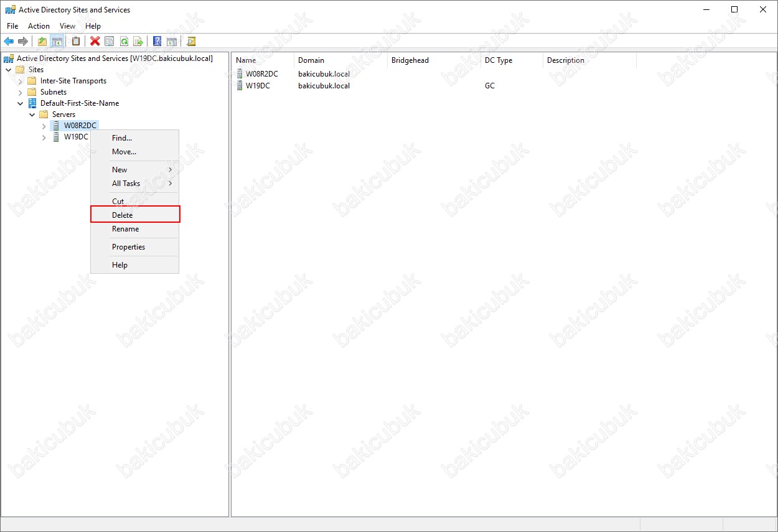Select the Servers tree item
Screen dimensions: 778x532
(x=63, y=114)
